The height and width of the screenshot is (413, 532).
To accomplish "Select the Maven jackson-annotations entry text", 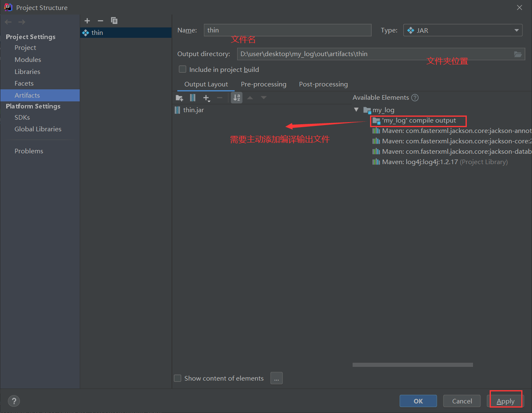I will [x=457, y=131].
